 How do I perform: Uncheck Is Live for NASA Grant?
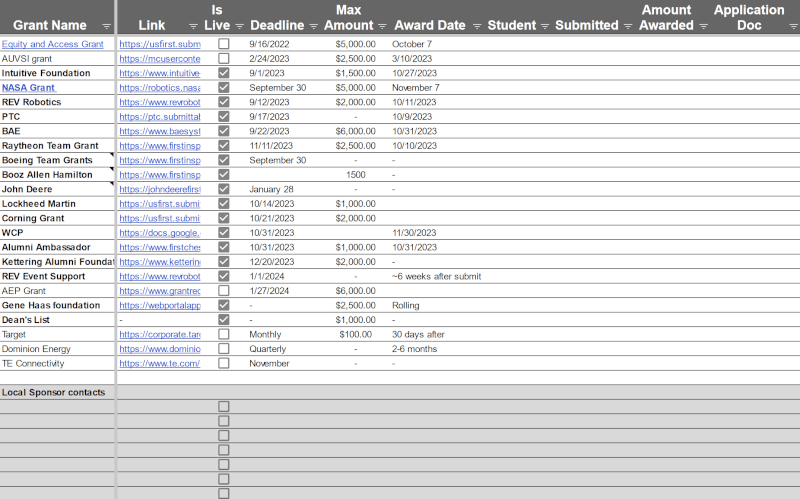223,88
